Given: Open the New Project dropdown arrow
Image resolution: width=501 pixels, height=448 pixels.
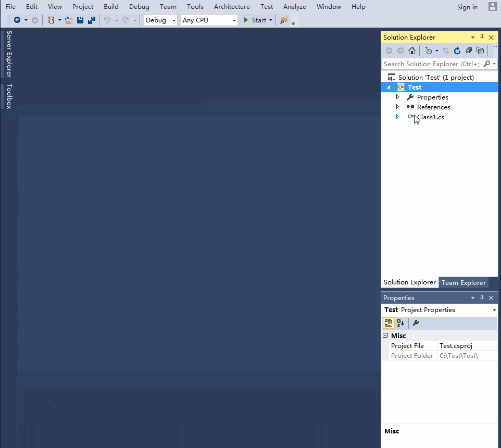Looking at the screenshot, I should coord(60,20).
